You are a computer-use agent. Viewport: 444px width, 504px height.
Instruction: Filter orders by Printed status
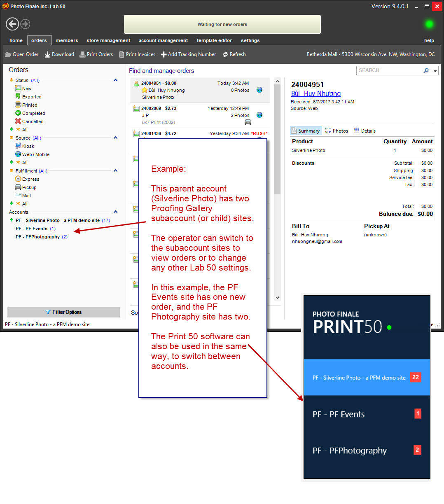coord(26,105)
